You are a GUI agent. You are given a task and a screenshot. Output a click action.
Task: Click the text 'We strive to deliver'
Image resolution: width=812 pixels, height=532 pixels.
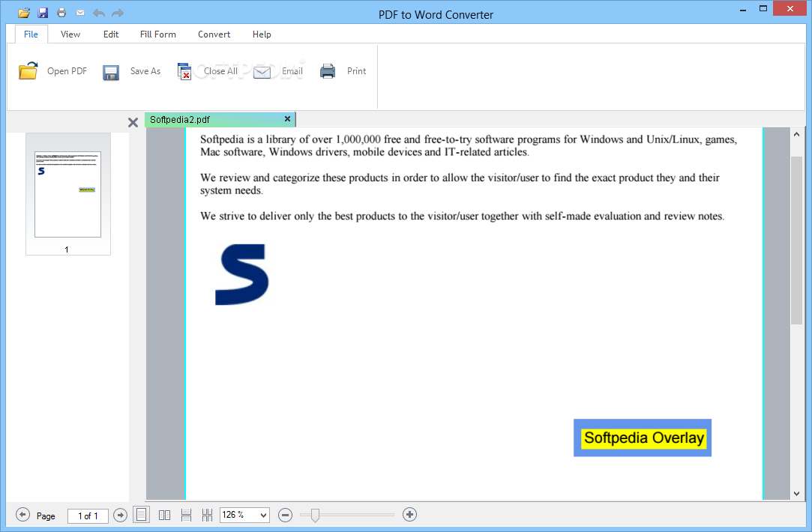point(246,216)
